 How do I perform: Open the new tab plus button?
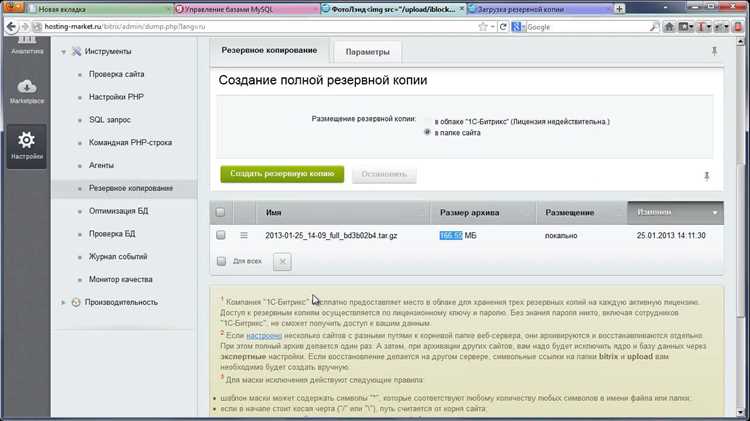point(619,9)
